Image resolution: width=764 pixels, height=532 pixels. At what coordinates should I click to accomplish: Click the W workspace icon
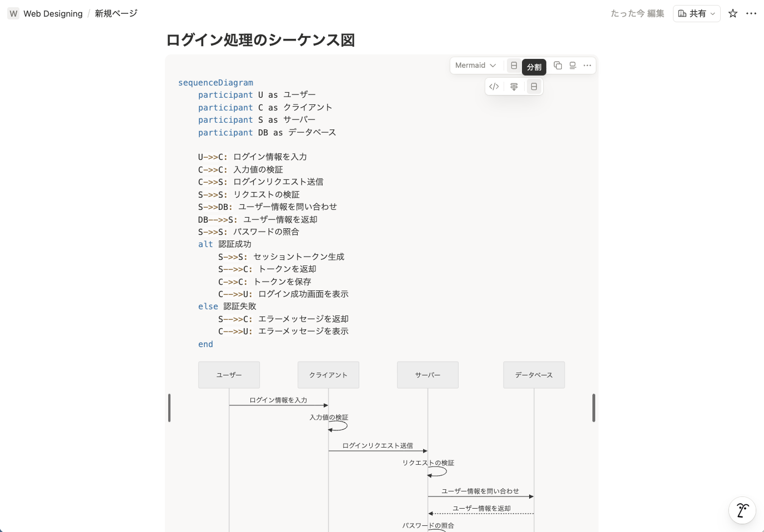(13, 13)
